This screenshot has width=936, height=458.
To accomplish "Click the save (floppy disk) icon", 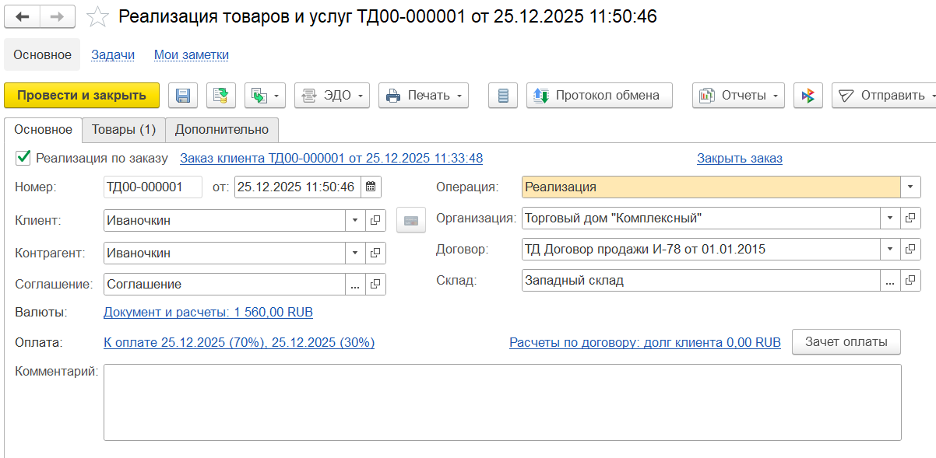I will [183, 96].
